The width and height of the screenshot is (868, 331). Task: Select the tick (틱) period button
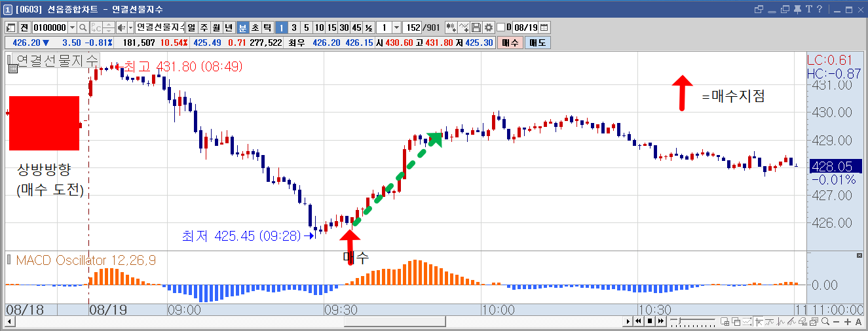click(267, 27)
